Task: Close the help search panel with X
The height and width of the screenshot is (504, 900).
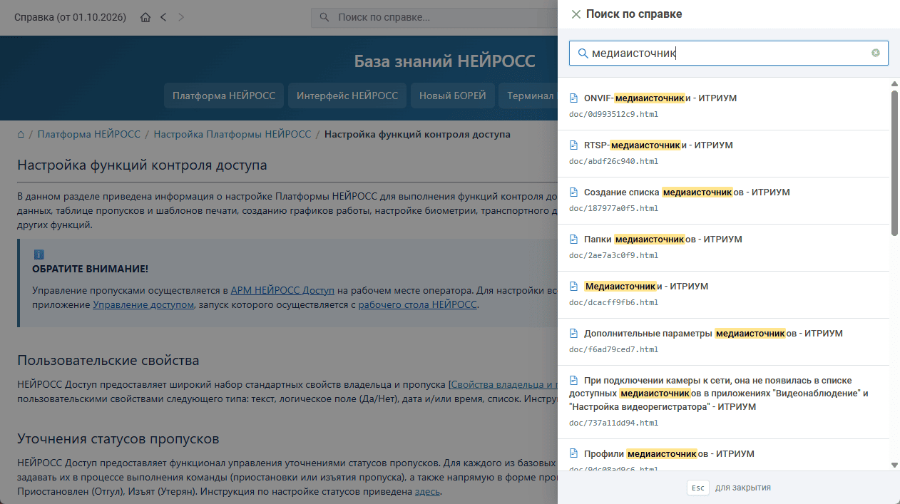Action: coord(576,14)
